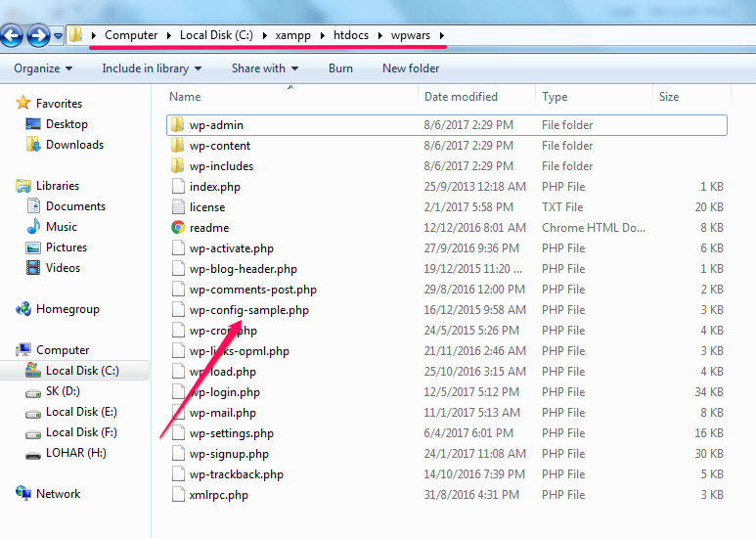Select Local Disk (C:) in the breadcrumb

216,35
